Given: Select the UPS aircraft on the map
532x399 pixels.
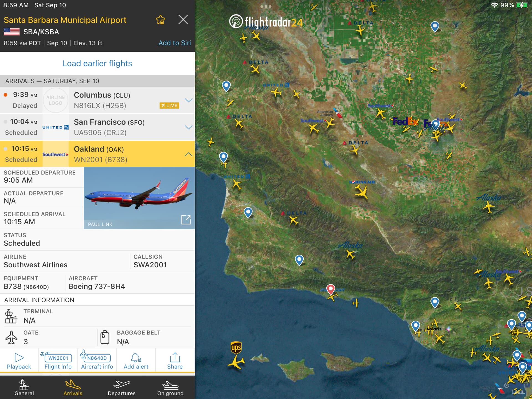Looking at the screenshot, I should (x=236, y=362).
